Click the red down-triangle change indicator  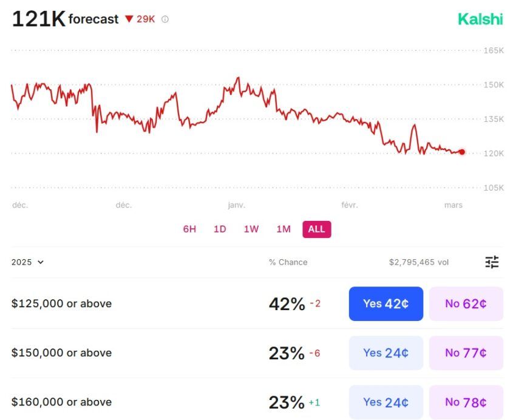pos(129,19)
